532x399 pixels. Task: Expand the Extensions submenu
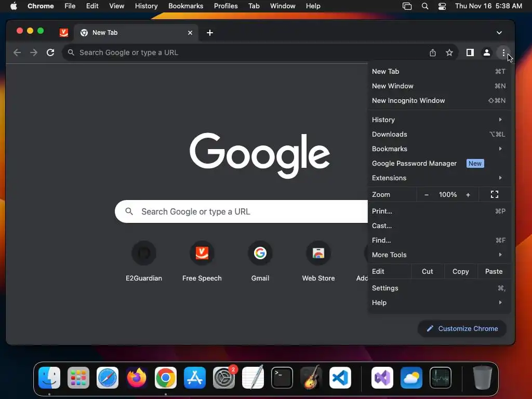click(439, 178)
